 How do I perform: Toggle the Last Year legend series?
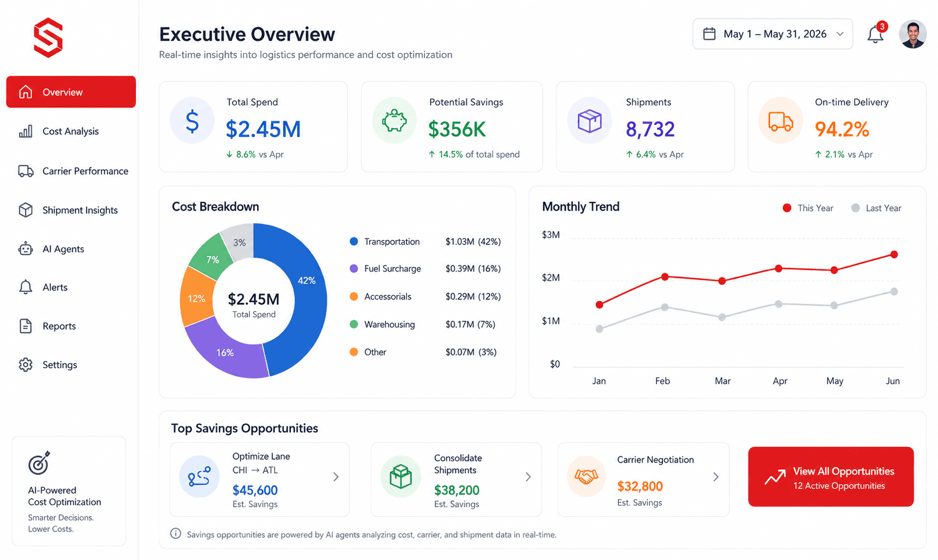pos(876,208)
